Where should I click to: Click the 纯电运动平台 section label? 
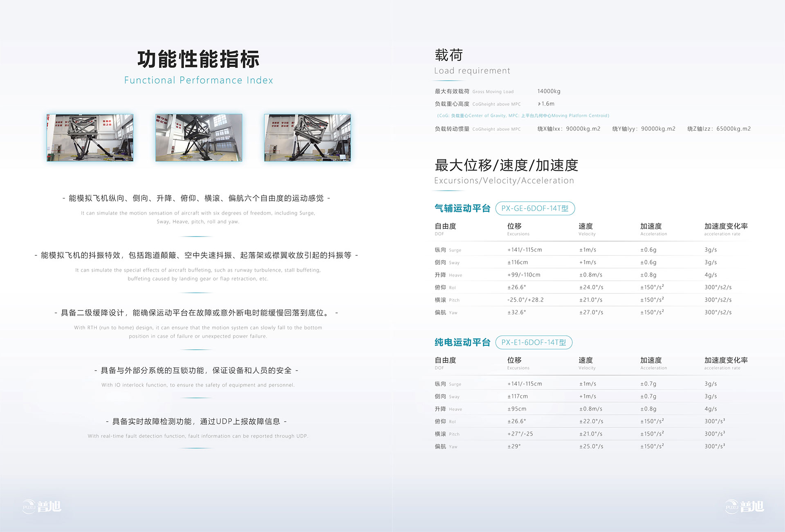pyautogui.click(x=462, y=342)
